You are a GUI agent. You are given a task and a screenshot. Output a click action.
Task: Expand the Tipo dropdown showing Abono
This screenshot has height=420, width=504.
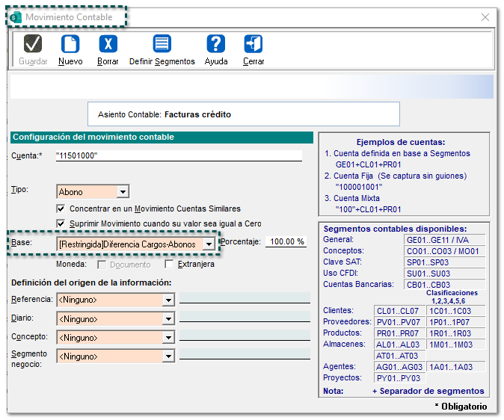[x=123, y=192]
